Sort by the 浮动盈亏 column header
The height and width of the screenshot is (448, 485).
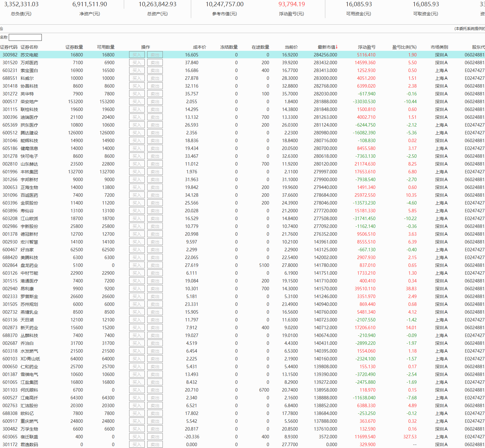[x=366, y=47]
